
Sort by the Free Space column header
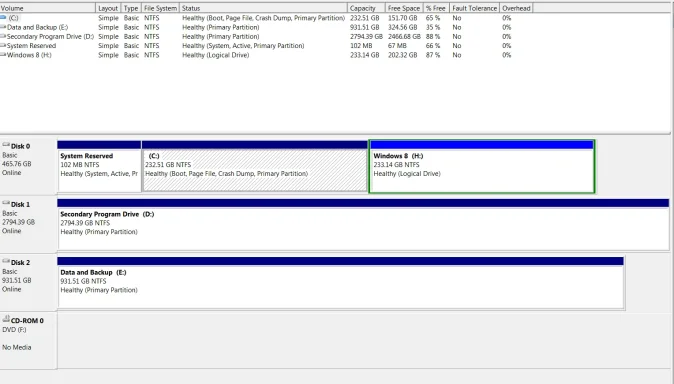(x=404, y=8)
